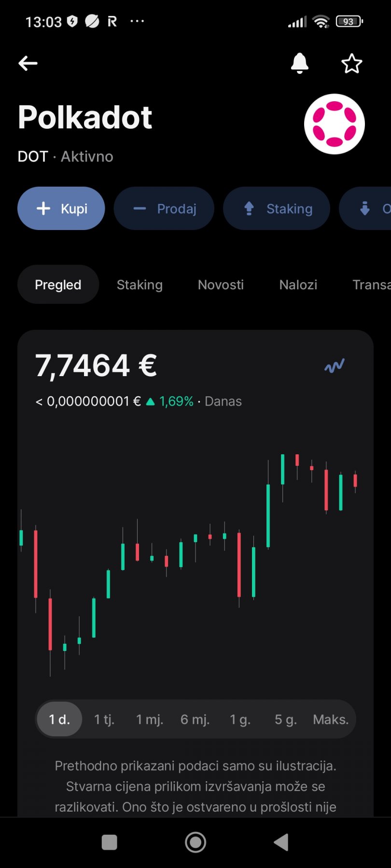Tap the Kupi buy button
391x868 pixels.
click(61, 208)
